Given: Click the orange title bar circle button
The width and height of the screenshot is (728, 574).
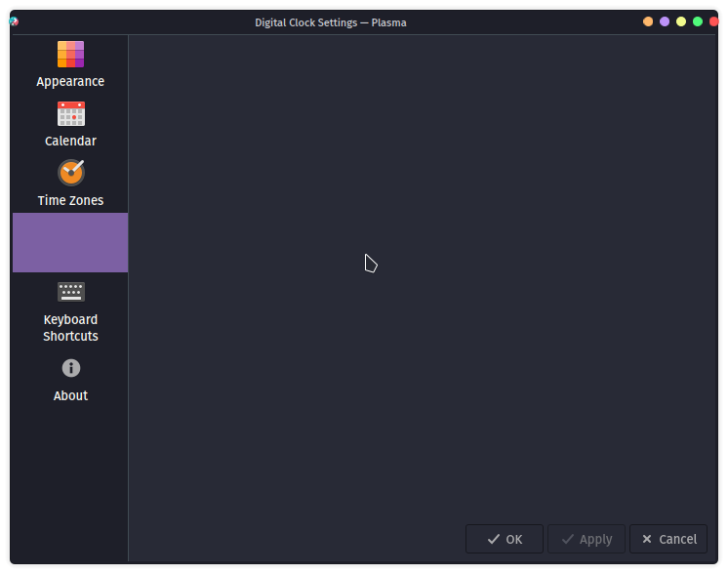Looking at the screenshot, I should (x=648, y=21).
